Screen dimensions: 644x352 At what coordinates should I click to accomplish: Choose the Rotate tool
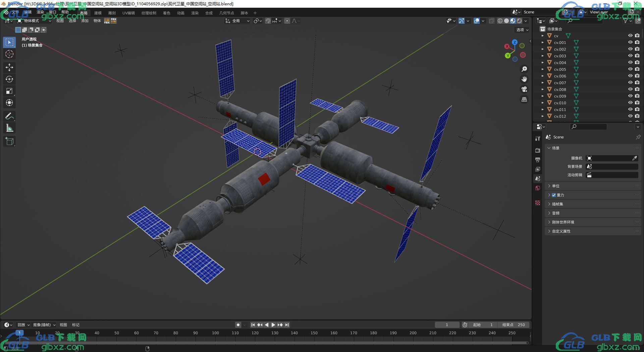(9, 79)
